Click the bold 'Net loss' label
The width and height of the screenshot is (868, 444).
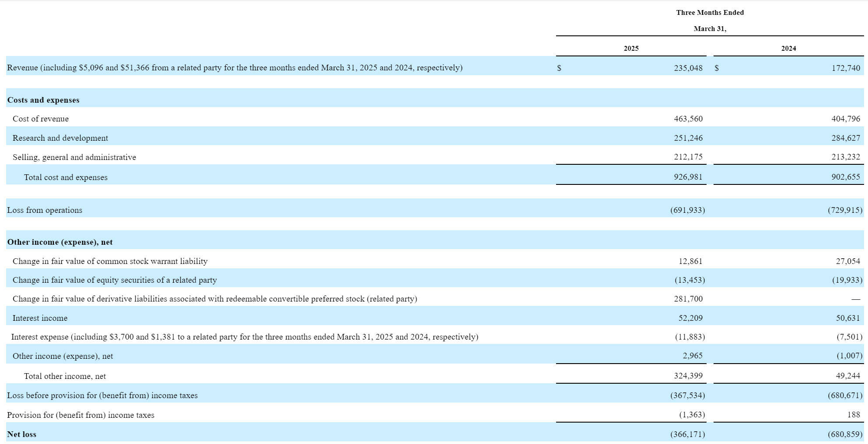[21, 434]
